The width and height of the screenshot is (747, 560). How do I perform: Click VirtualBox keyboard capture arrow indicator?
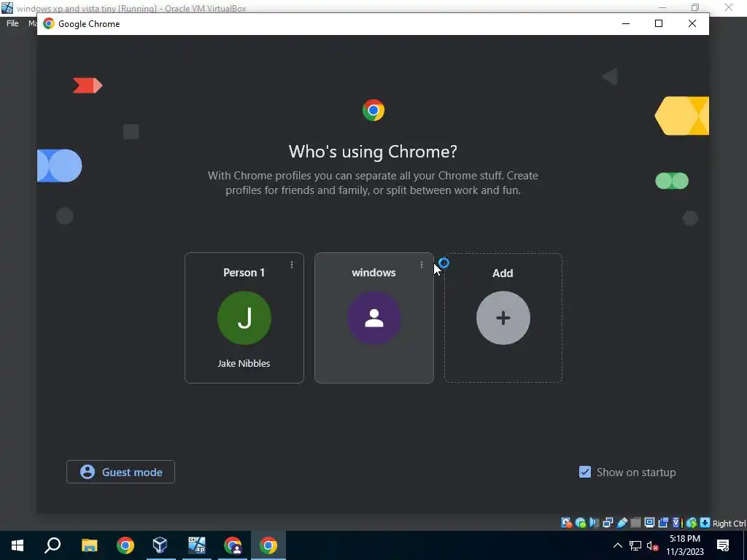[x=705, y=523]
